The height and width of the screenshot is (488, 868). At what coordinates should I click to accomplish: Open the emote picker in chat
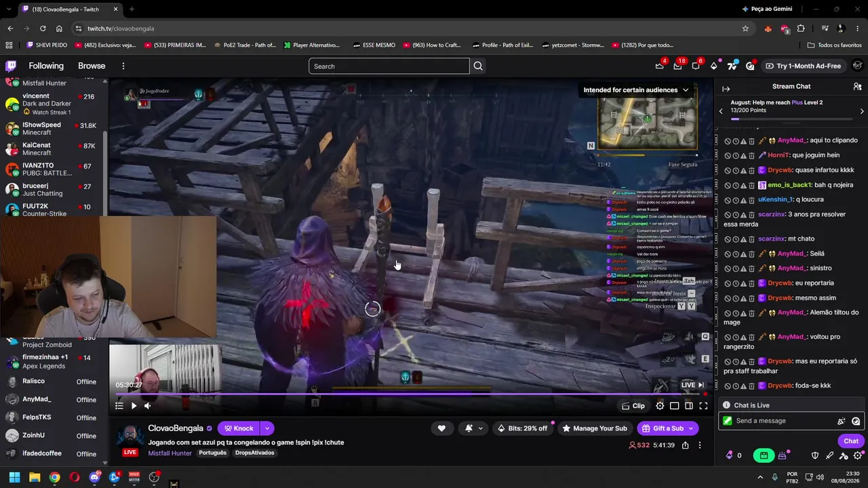coord(856,421)
